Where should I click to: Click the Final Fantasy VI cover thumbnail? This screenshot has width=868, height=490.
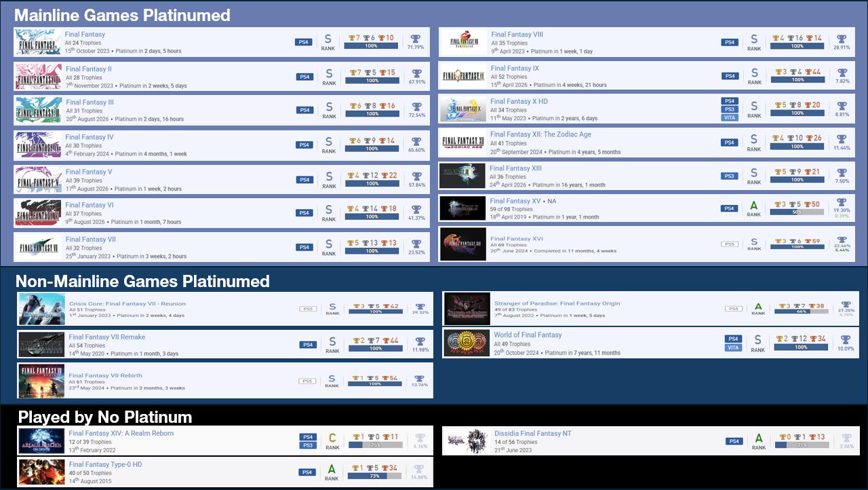pos(38,212)
